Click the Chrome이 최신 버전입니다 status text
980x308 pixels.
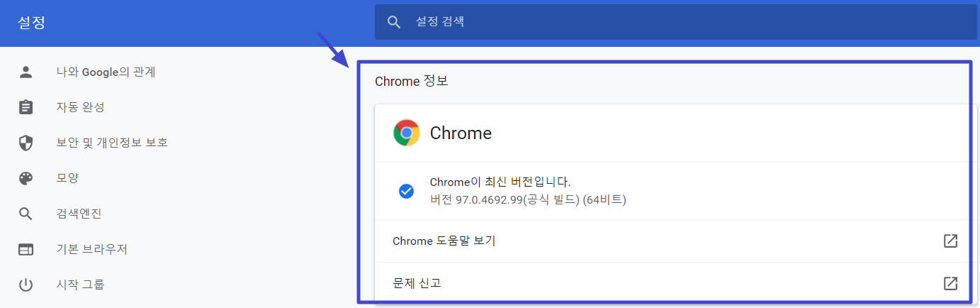coord(500,182)
